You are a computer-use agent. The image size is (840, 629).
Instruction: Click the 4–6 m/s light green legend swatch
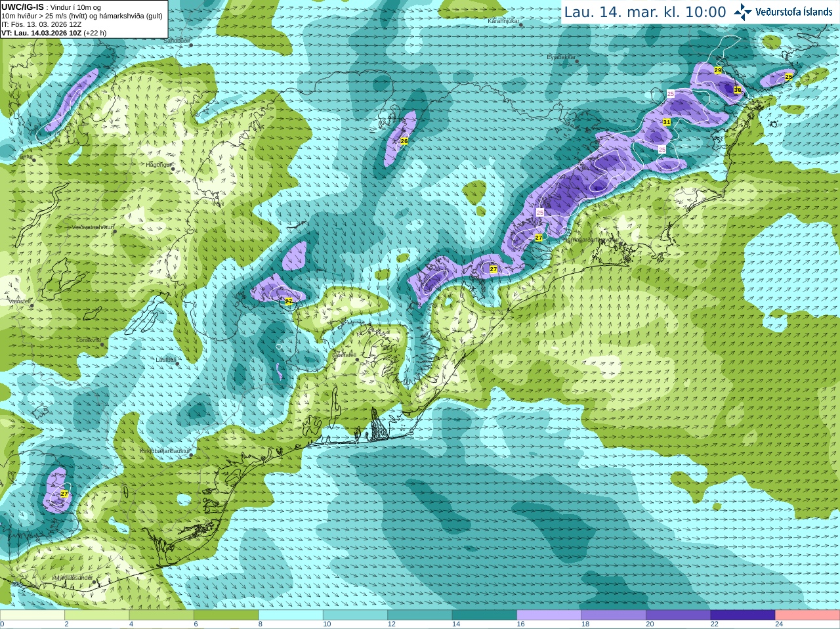(x=161, y=615)
